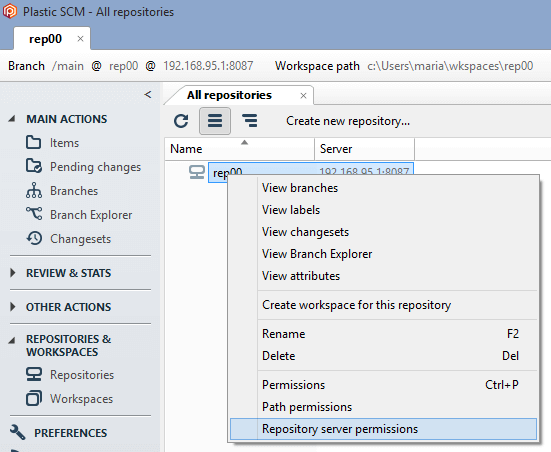The image size is (551, 452).
Task: Select Delete in the context menu
Action: (x=383, y=356)
